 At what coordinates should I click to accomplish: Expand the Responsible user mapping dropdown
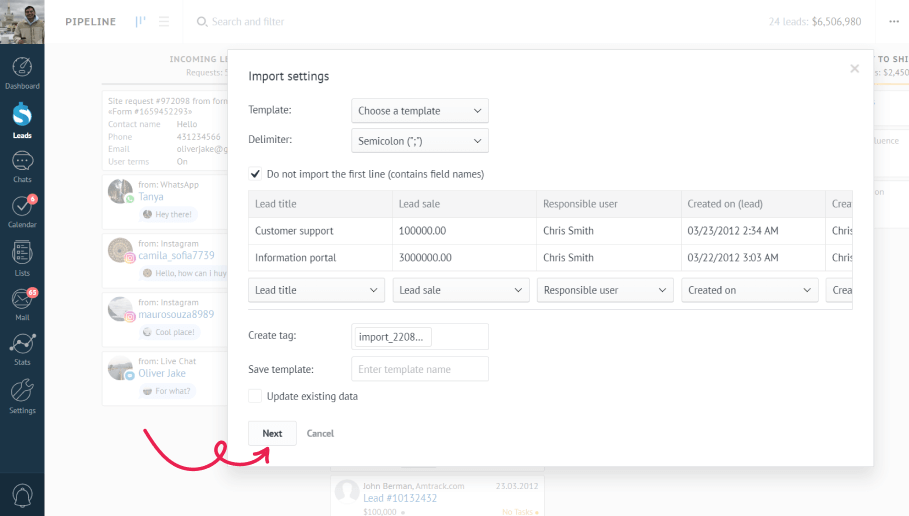605,290
